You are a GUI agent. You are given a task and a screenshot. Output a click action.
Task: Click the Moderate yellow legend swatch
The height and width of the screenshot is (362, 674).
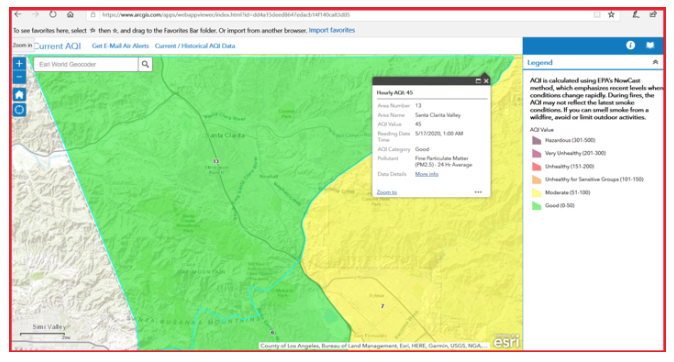point(536,193)
